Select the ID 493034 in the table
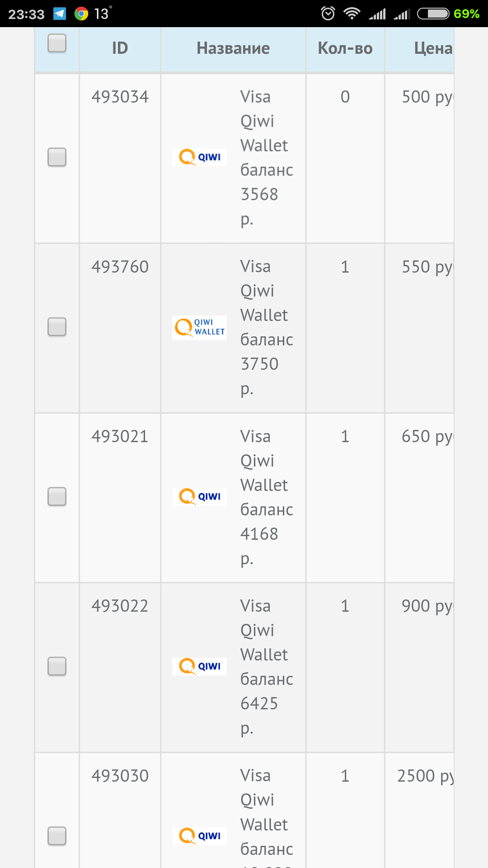The image size is (488, 868). (x=120, y=96)
